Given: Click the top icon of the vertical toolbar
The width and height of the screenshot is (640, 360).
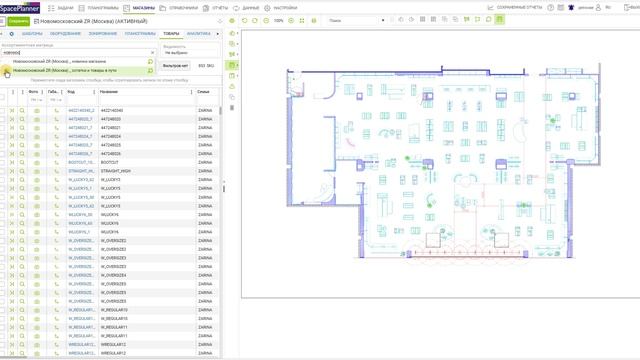Looking at the screenshot, I should click(x=232, y=20).
